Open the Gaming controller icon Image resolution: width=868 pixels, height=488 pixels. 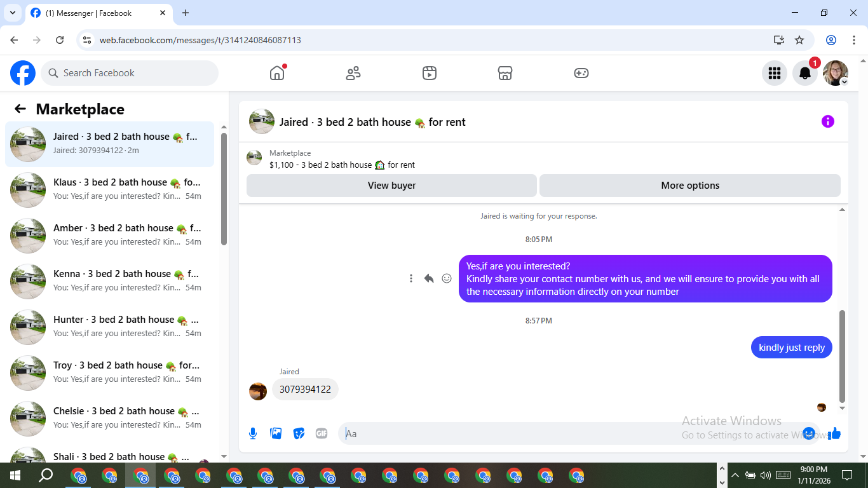[581, 73]
